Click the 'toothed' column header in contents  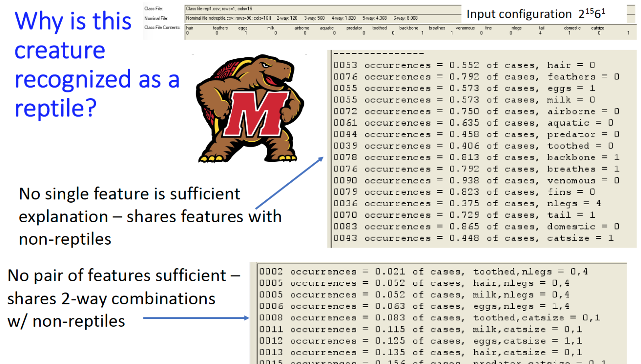(x=379, y=28)
